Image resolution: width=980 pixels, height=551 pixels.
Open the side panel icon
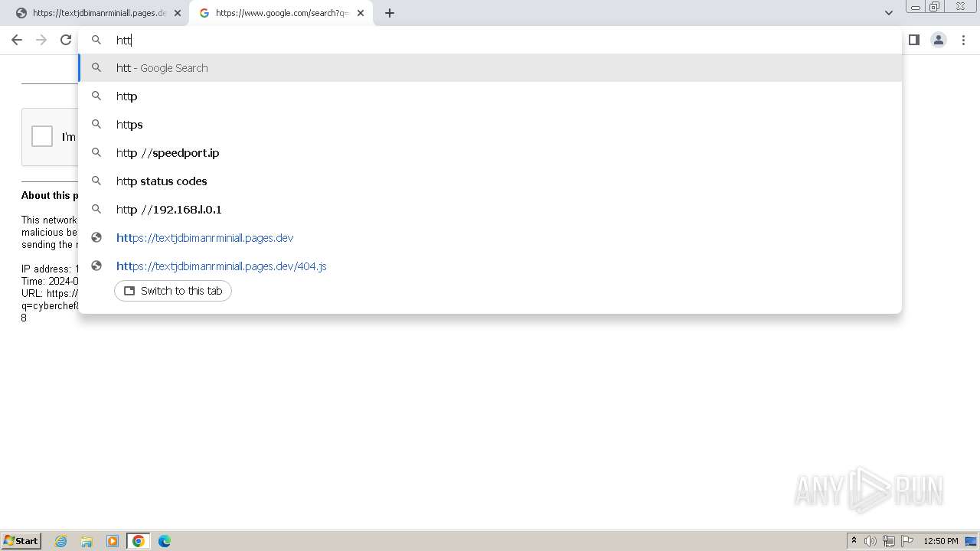click(914, 40)
